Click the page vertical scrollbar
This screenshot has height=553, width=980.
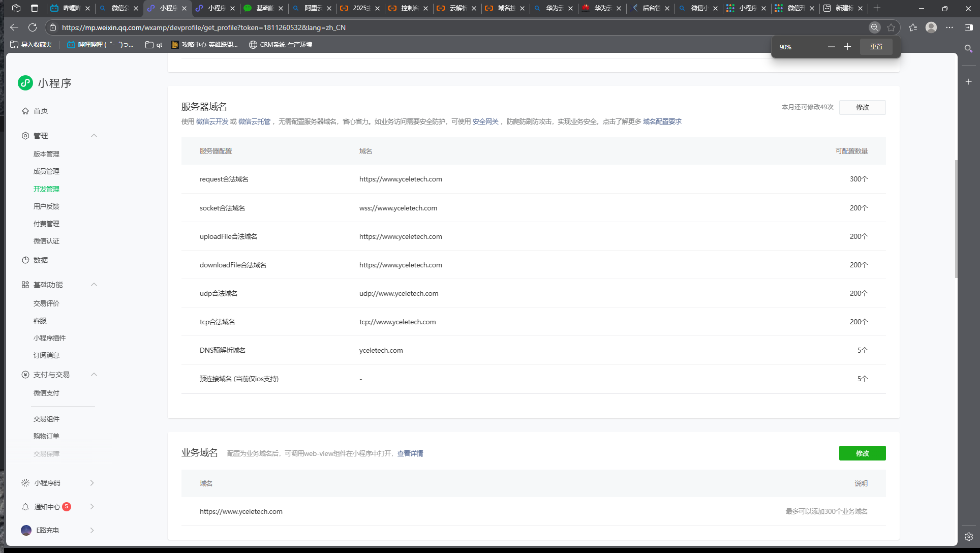tap(956, 219)
